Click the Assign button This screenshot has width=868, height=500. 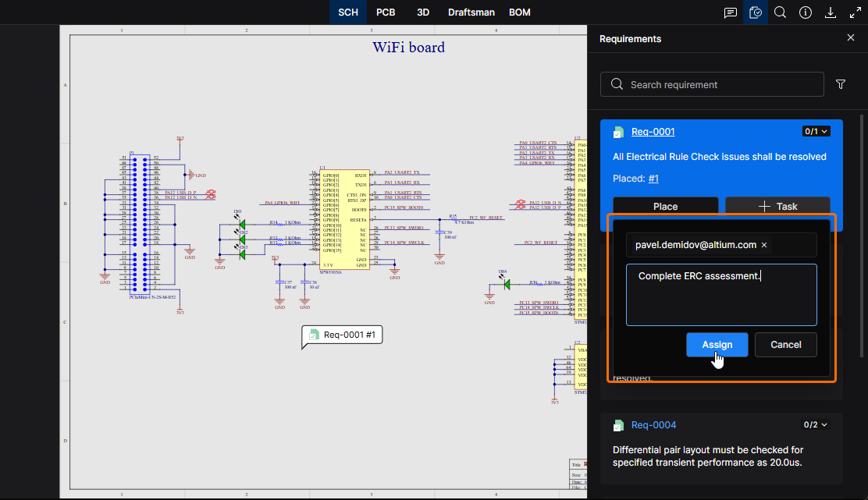(717, 345)
